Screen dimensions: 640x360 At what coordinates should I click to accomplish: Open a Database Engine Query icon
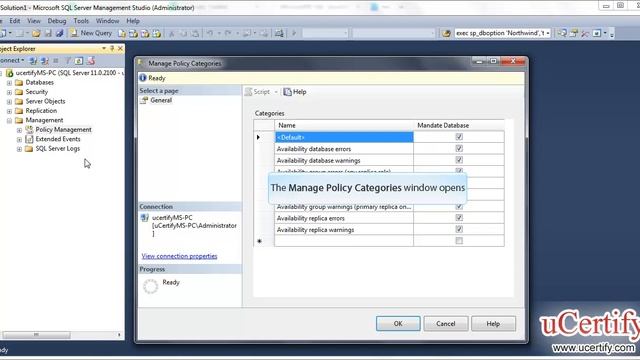[122, 33]
